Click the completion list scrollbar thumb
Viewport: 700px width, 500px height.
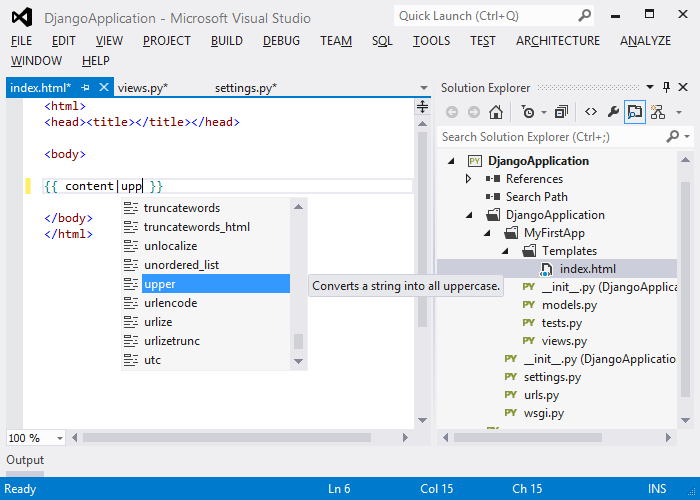click(x=299, y=342)
